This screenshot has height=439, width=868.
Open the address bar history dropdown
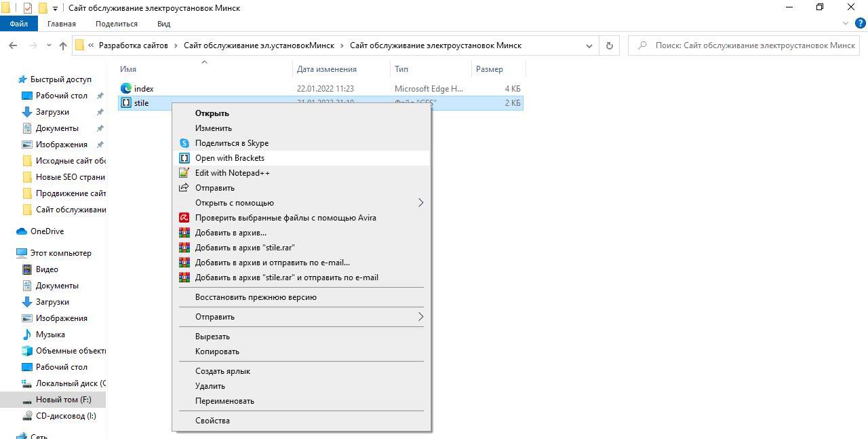589,45
